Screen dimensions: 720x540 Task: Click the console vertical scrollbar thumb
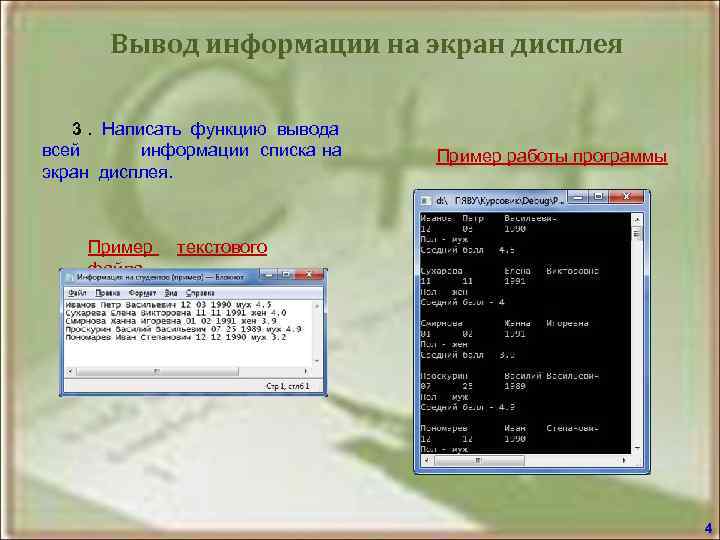click(x=637, y=234)
